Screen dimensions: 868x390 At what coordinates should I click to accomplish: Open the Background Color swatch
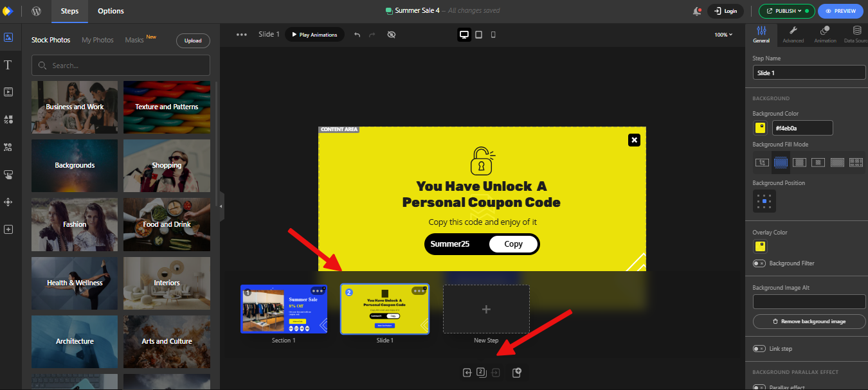pos(760,128)
